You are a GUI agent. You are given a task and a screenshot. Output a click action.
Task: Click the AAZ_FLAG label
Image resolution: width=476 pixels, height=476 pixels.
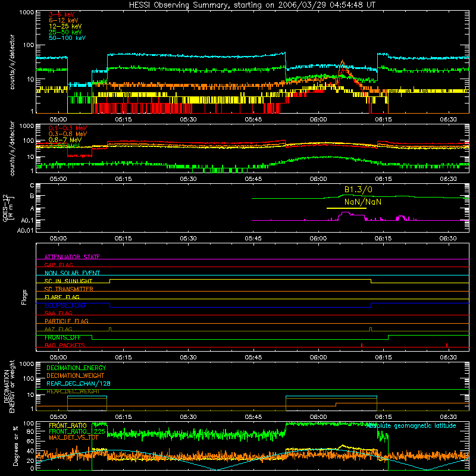pos(58,329)
